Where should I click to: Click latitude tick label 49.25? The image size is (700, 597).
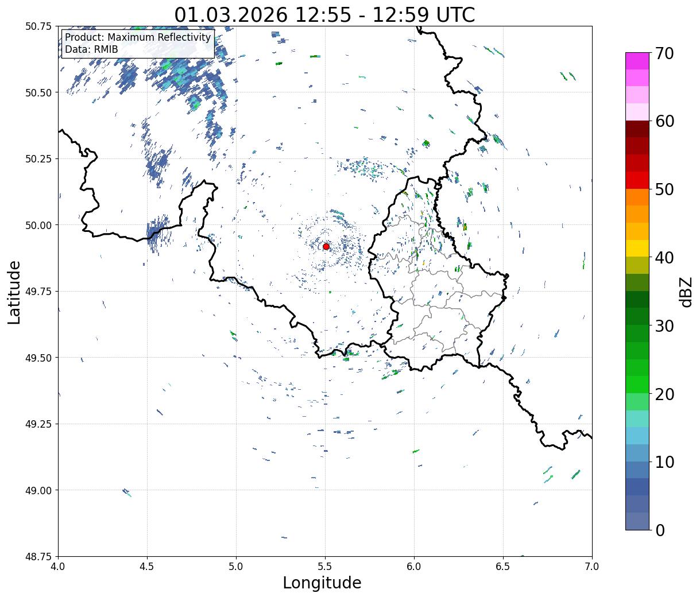click(x=38, y=424)
